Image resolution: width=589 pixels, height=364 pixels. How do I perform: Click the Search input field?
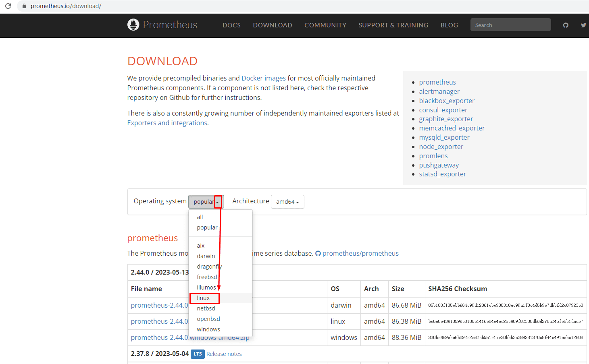coord(510,25)
